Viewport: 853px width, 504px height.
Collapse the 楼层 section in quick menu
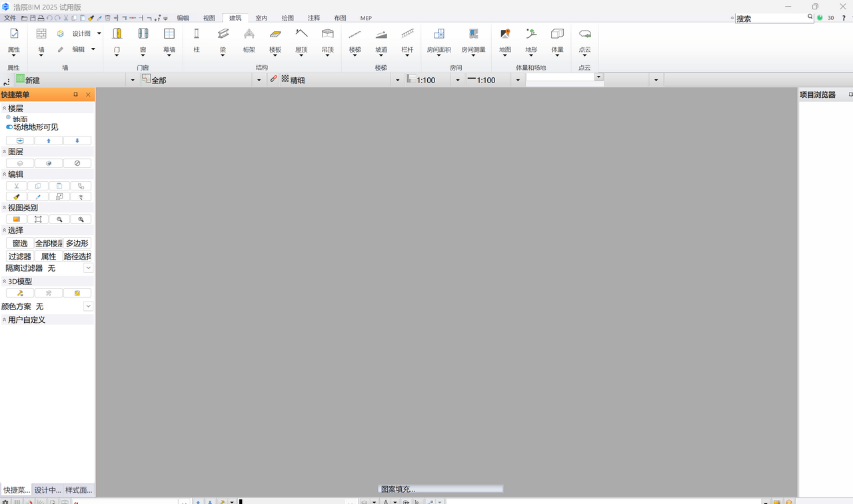5,108
